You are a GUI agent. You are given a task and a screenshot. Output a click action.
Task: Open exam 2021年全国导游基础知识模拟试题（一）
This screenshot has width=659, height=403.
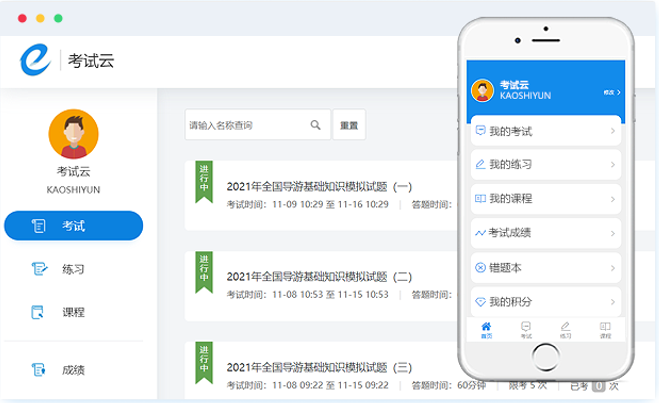(319, 187)
